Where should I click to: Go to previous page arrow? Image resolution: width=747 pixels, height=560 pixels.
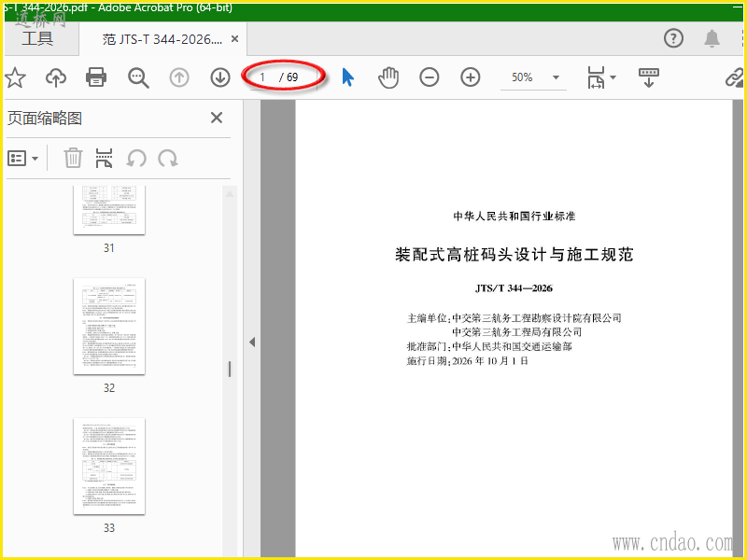179,77
